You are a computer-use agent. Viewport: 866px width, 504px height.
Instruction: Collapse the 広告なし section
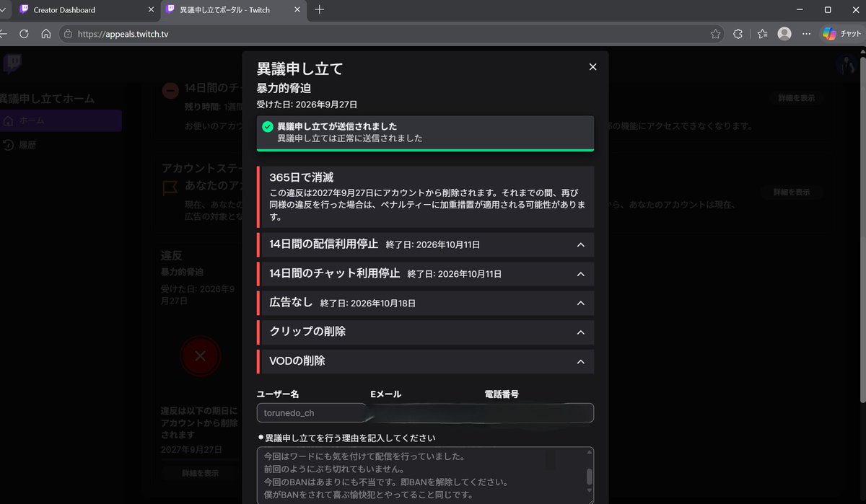pyautogui.click(x=580, y=304)
